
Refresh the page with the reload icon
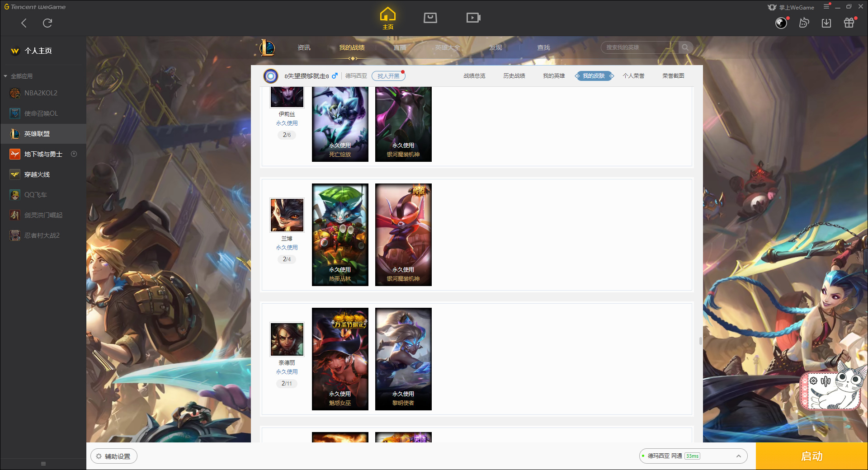pos(47,23)
